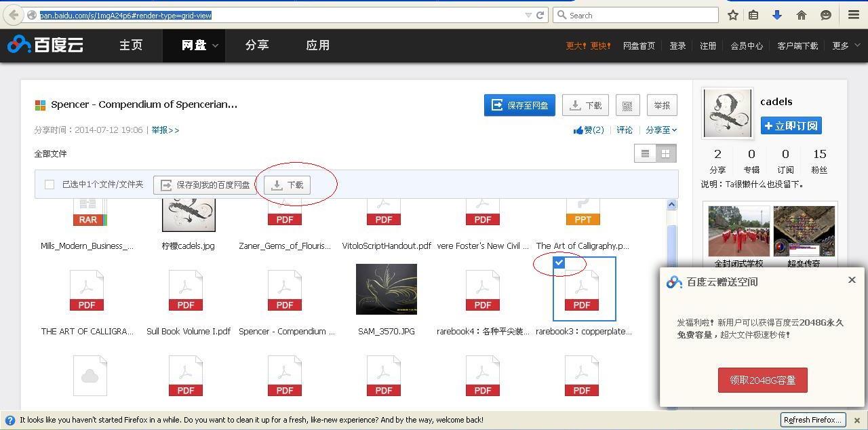Image resolution: width=868 pixels, height=430 pixels.
Task: Open the 主页 navigation tab
Action: point(131,45)
